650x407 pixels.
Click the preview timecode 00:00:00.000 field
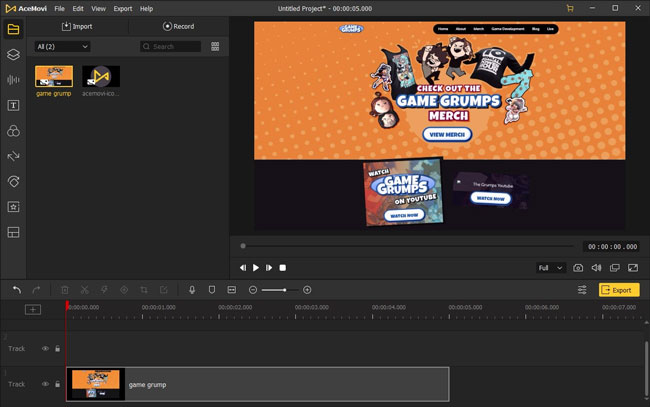tap(612, 247)
